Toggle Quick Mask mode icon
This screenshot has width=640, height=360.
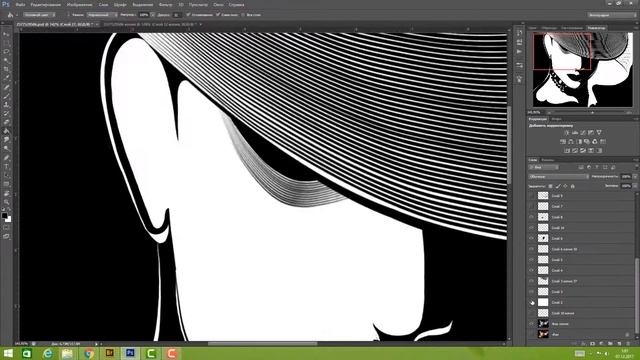click(6, 228)
